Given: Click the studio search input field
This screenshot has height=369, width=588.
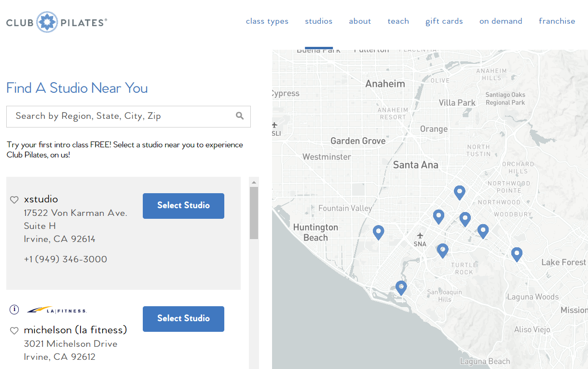Looking at the screenshot, I should (x=128, y=116).
